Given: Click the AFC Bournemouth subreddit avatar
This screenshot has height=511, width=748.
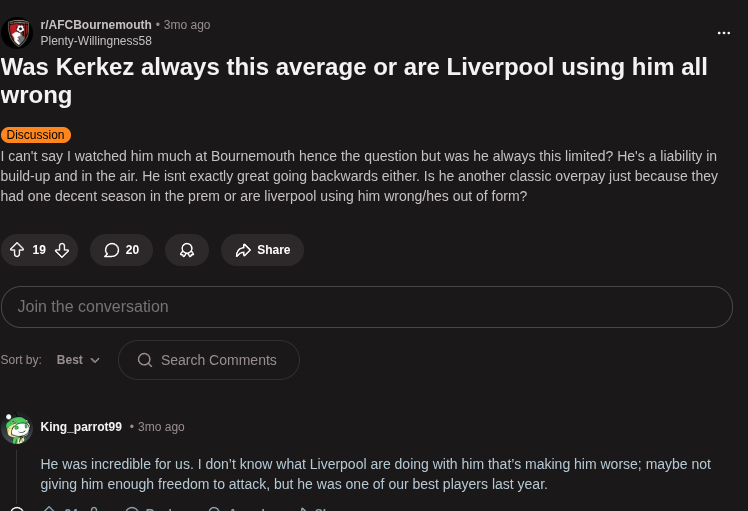Looking at the screenshot, I should click(18, 33).
